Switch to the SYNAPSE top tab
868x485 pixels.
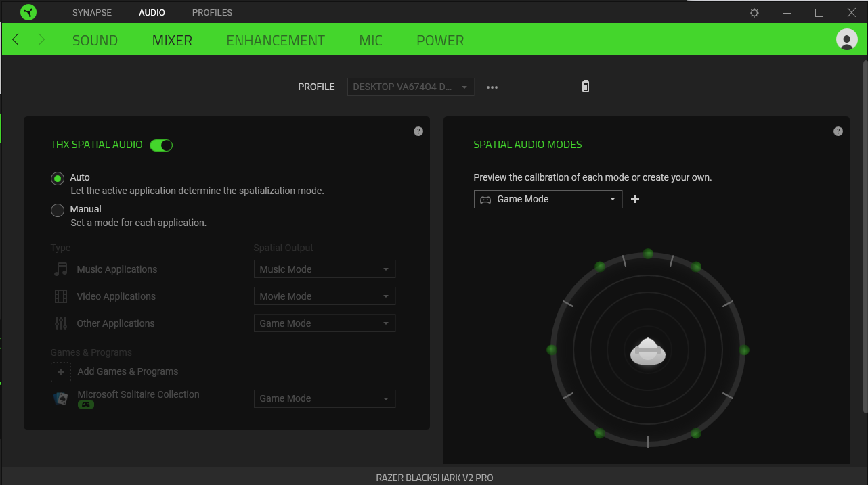coord(92,13)
